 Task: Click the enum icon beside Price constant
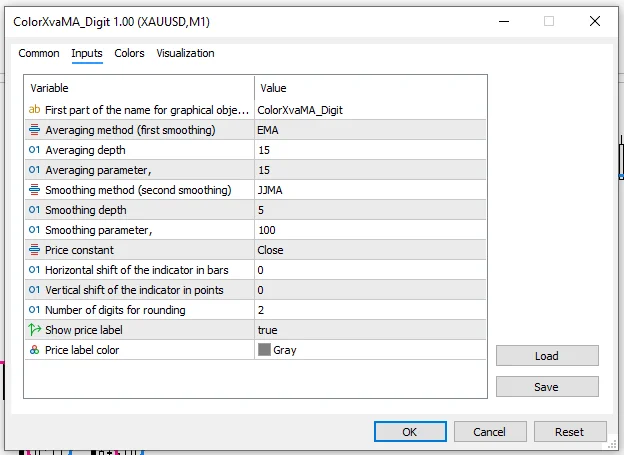point(35,250)
